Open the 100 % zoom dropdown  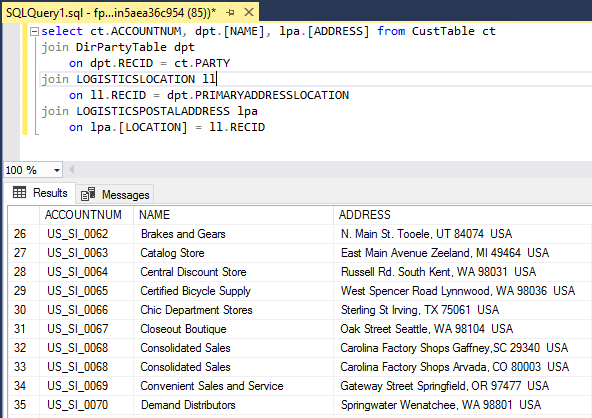[x=57, y=170]
